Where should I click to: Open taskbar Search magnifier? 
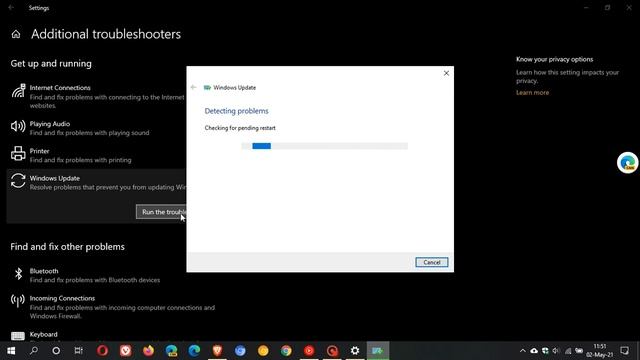[34, 351]
